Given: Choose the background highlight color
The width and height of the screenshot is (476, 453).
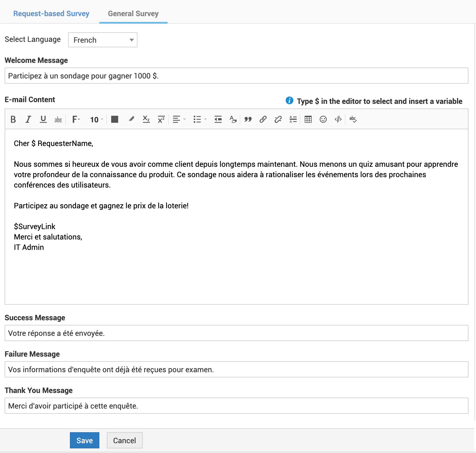Looking at the screenshot, I should coord(131,119).
